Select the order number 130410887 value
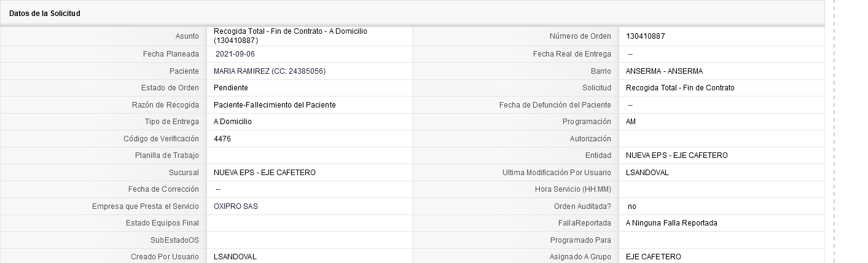Image resolution: width=868 pixels, height=263 pixels. point(645,36)
